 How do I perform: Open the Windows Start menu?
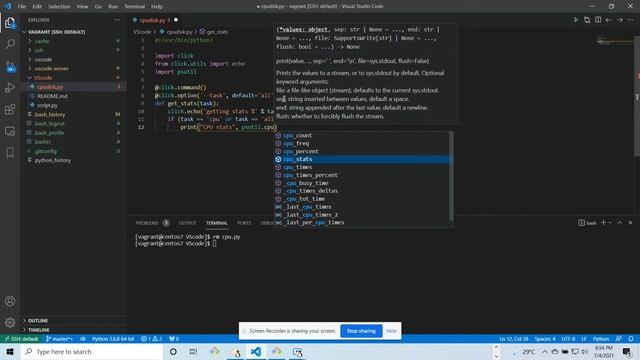pos(10,351)
